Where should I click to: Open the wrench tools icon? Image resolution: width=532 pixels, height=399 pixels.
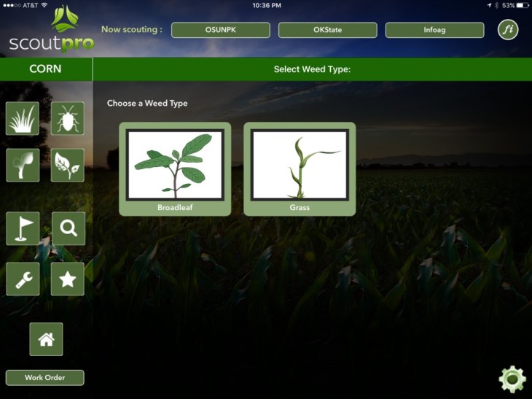click(x=23, y=279)
